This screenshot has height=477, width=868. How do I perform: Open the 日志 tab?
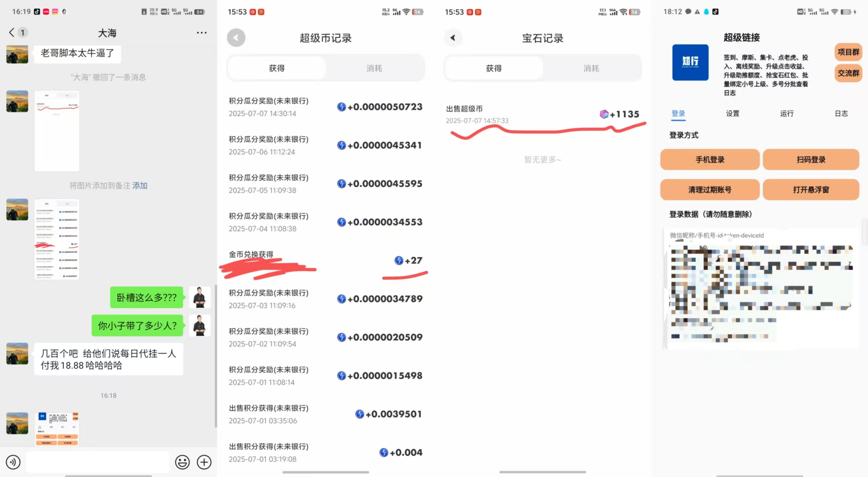841,113
